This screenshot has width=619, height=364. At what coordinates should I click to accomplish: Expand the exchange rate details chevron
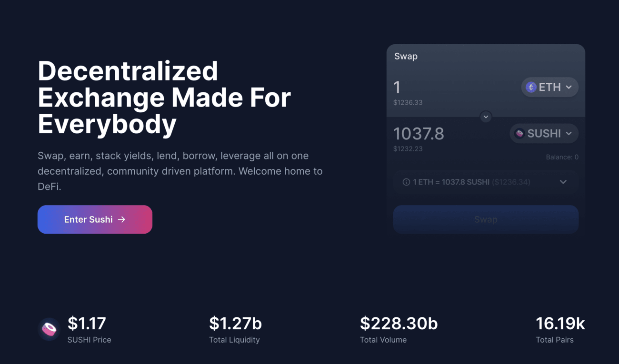point(563,182)
